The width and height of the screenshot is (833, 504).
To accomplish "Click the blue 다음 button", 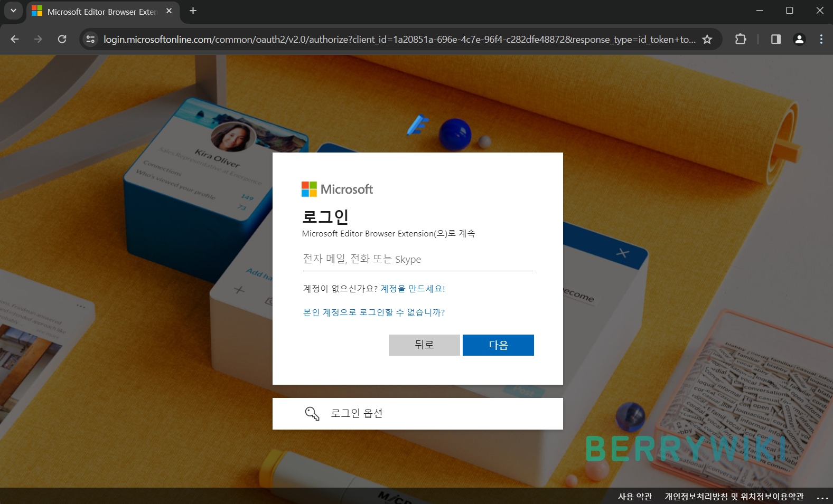I will 498,345.
